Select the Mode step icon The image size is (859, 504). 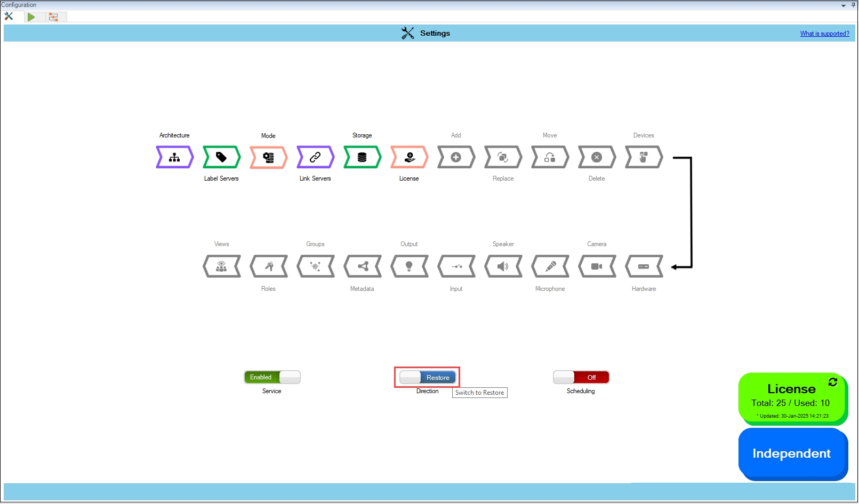(x=268, y=157)
